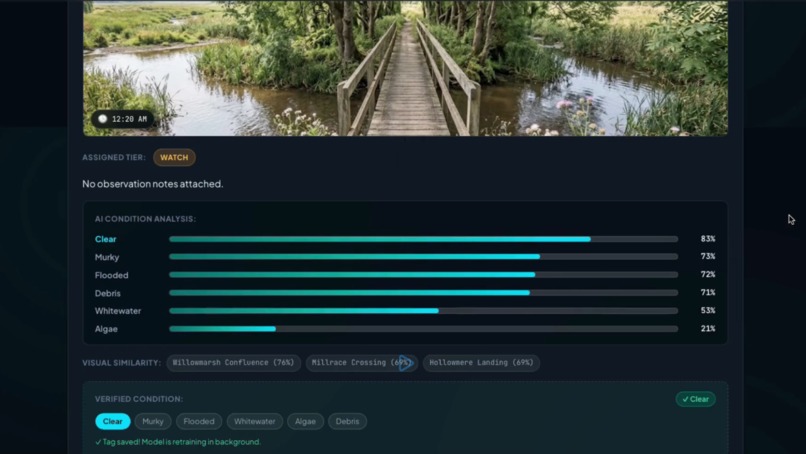Click the Debris 71% confidence bar
This screenshot has height=454, width=806.
pos(424,293)
